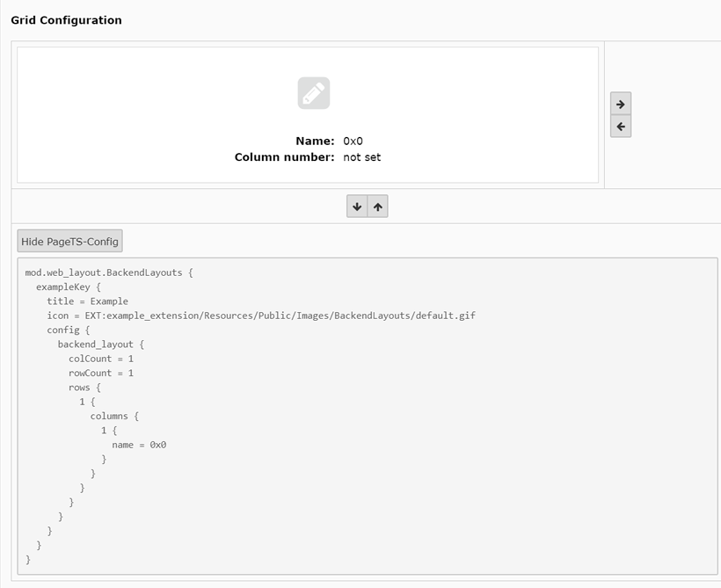Click the "rowCount = 1" line
This screenshot has height=588, width=721.
click(x=101, y=373)
